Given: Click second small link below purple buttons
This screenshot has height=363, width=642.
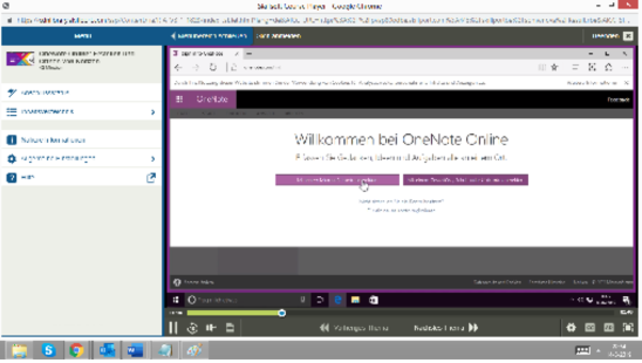Looking at the screenshot, I should coord(401,210).
